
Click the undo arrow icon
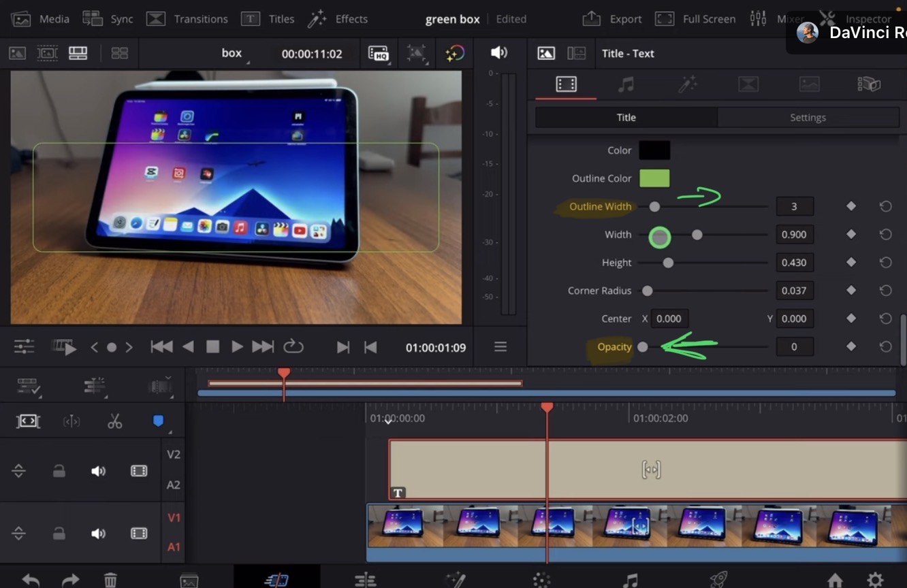coord(31,580)
